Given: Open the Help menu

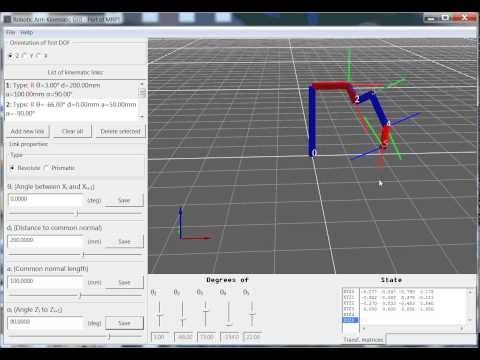Looking at the screenshot, I should coord(27,32).
